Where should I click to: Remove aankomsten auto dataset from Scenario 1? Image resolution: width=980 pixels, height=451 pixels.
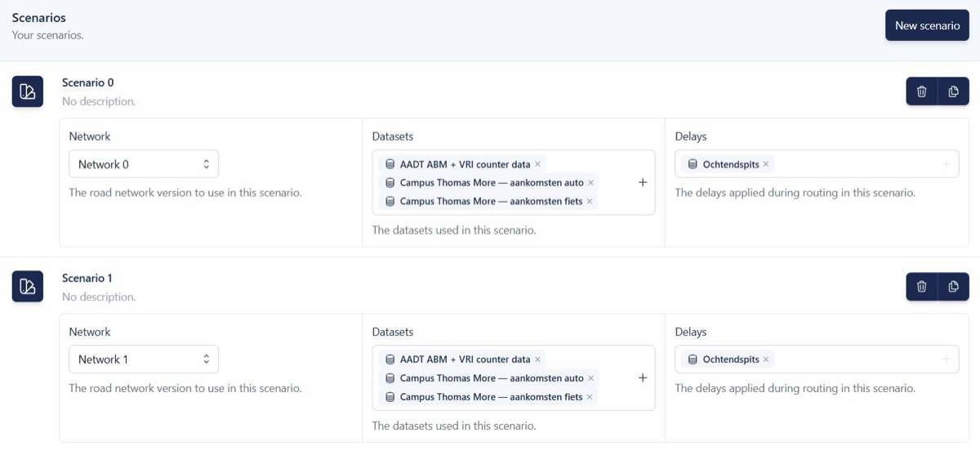(x=590, y=378)
